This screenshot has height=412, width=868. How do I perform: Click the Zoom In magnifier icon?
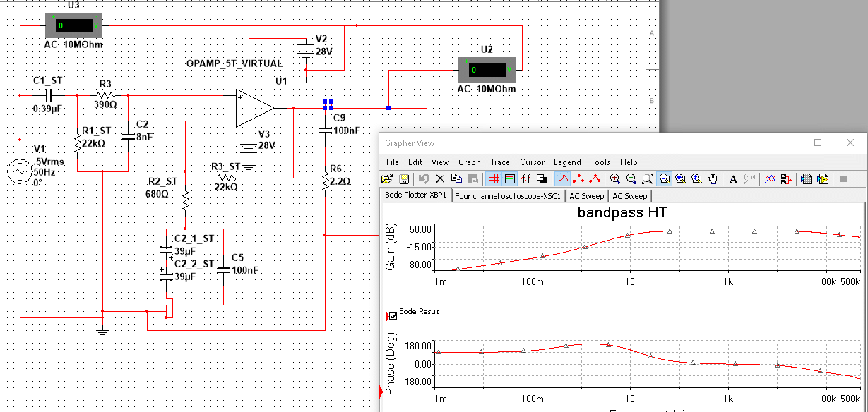[615, 179]
